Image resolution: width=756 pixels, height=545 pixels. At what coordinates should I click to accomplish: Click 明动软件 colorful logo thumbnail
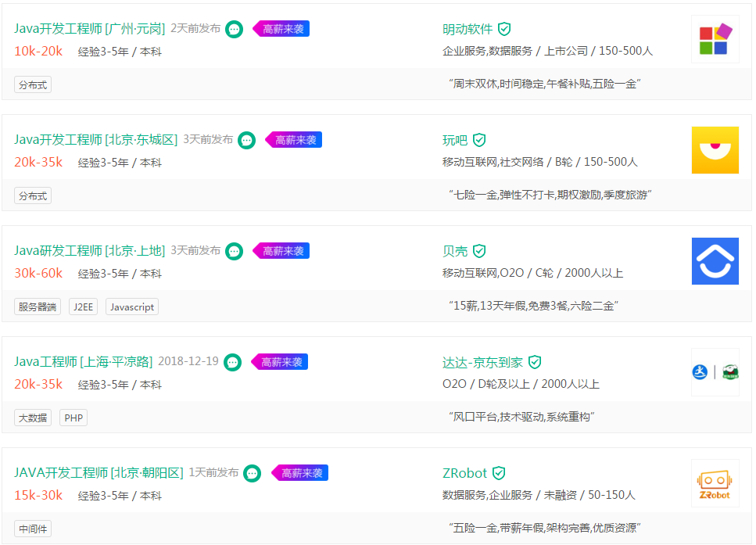[x=715, y=39]
